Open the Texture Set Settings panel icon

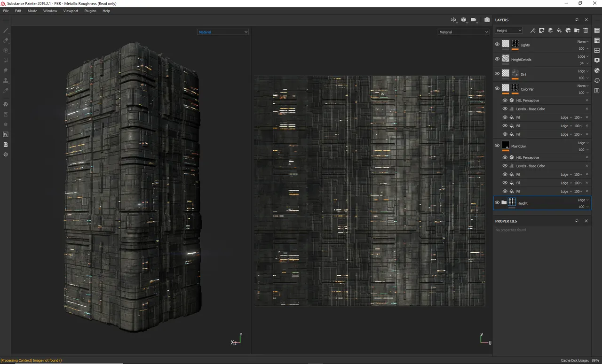tap(597, 40)
